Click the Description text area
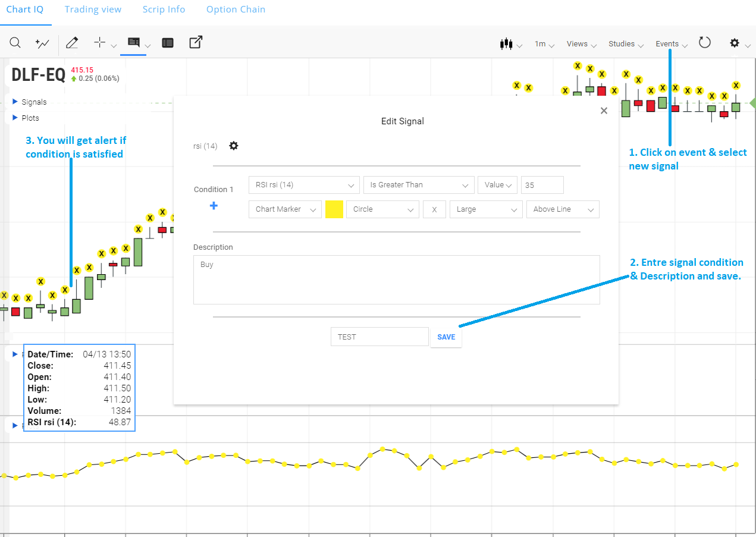 point(396,280)
